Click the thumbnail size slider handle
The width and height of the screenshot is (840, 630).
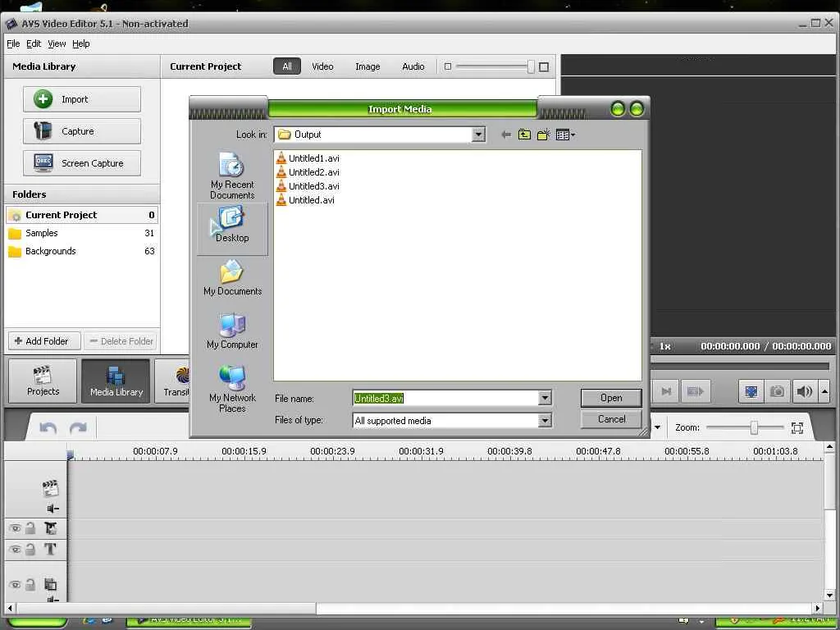pyautogui.click(x=531, y=66)
